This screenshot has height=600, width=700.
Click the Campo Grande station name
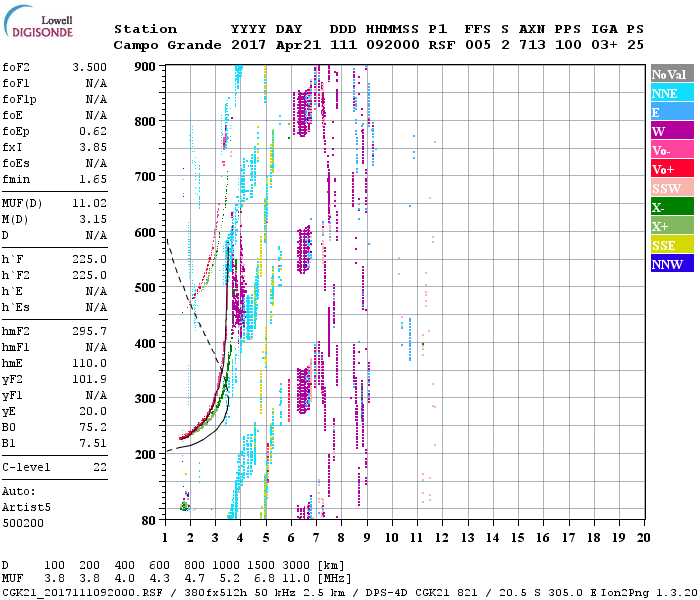pyautogui.click(x=160, y=45)
